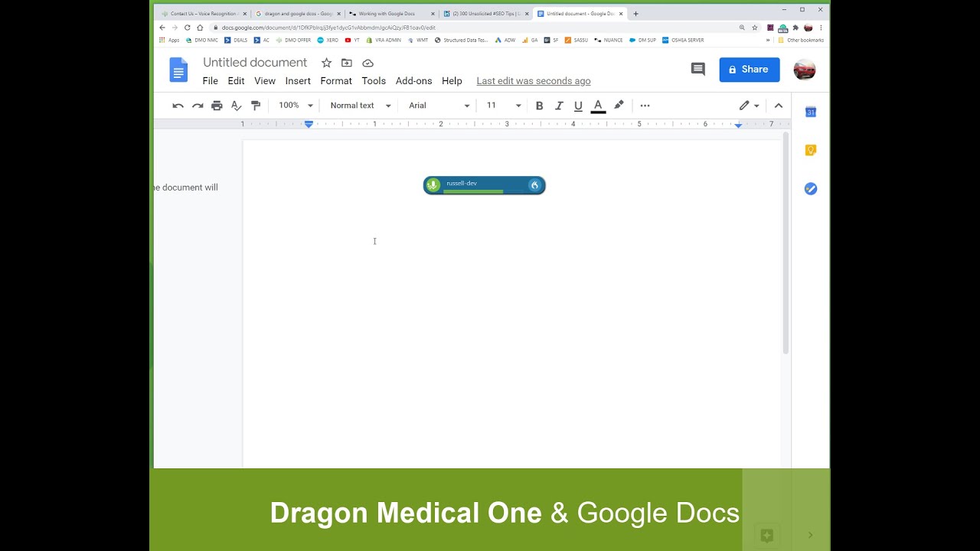This screenshot has height=551, width=980.
Task: Open the Normal text style dropdown
Action: coord(361,106)
